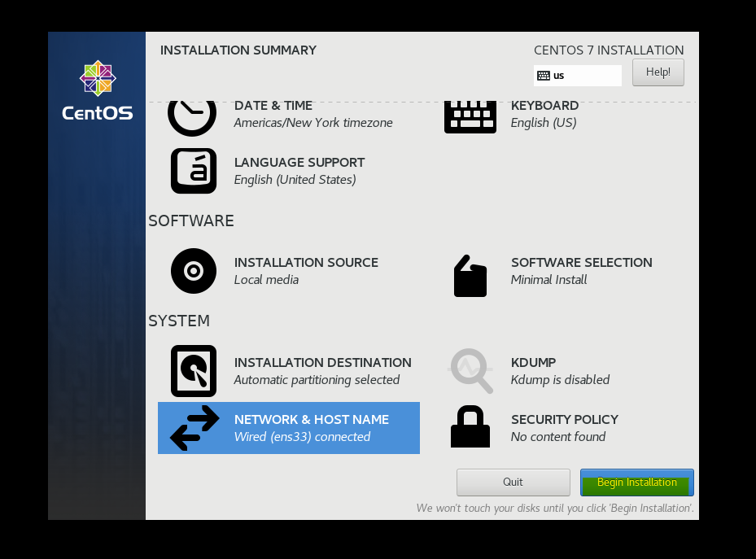Click 'English (United States)' language text

click(295, 180)
